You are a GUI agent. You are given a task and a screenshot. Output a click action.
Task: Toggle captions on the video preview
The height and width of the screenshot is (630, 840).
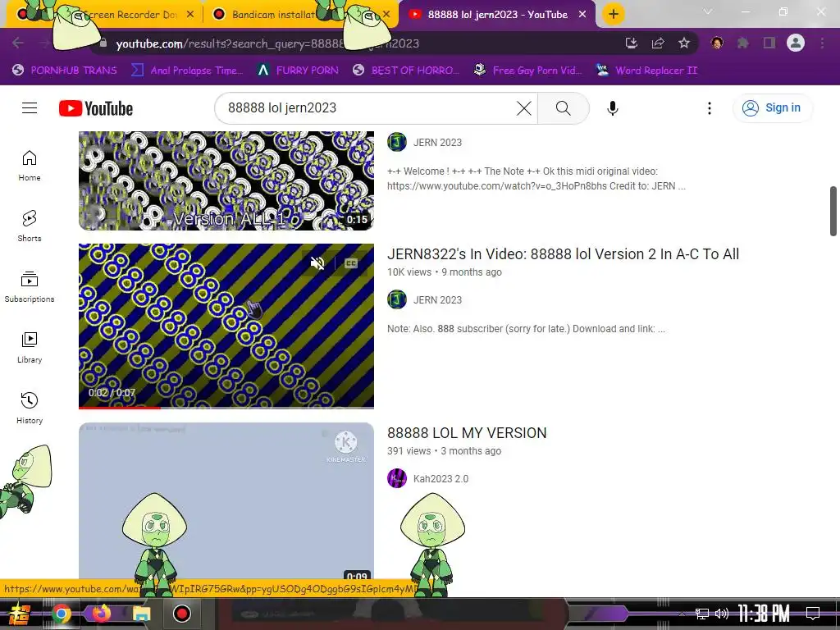coord(351,263)
